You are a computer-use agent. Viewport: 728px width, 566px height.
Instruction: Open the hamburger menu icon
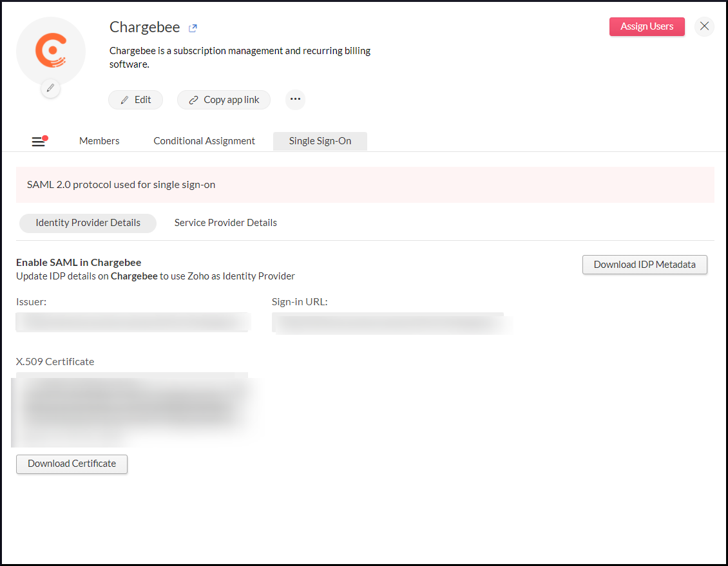(39, 141)
